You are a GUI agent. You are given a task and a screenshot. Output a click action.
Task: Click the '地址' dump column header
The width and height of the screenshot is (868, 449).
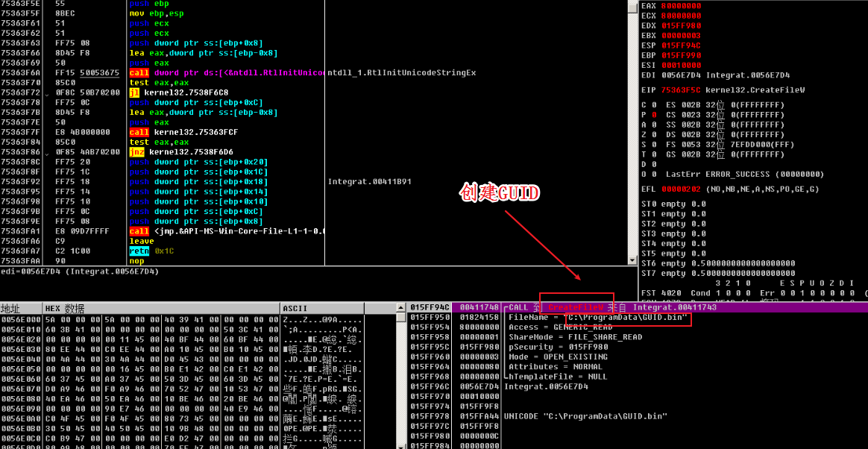22,308
